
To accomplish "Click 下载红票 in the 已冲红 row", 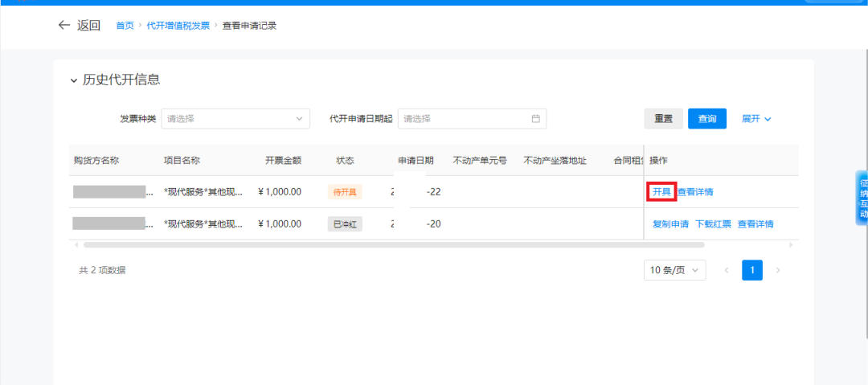I will tap(713, 224).
